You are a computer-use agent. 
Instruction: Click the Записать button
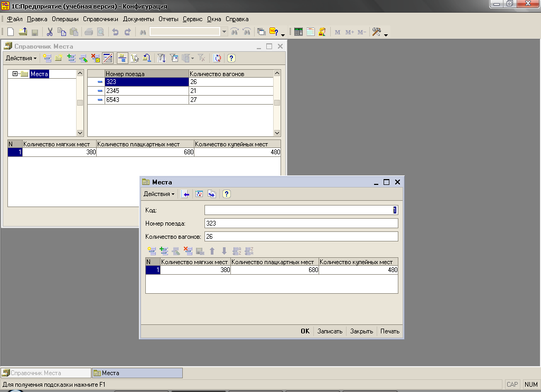(330, 331)
